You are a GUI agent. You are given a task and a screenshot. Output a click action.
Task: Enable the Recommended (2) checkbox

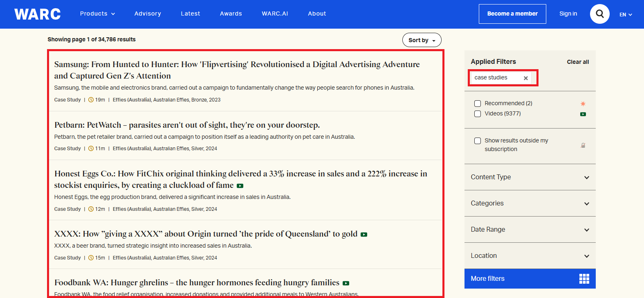478,104
